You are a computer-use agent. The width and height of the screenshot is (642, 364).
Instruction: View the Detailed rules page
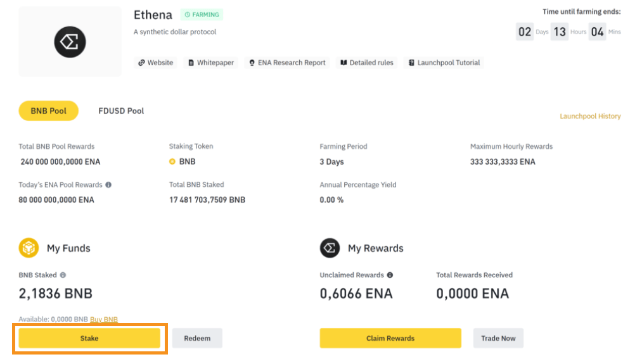[x=367, y=63]
